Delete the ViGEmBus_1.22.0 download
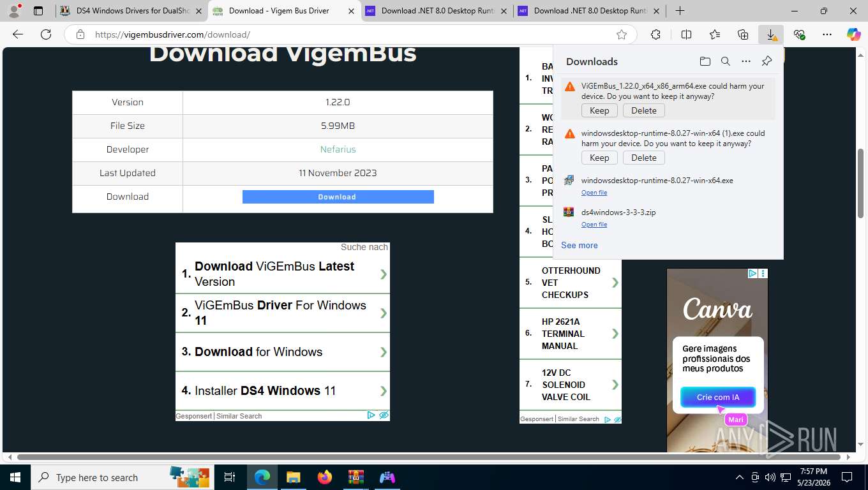This screenshot has width=868, height=490. pos(644,110)
